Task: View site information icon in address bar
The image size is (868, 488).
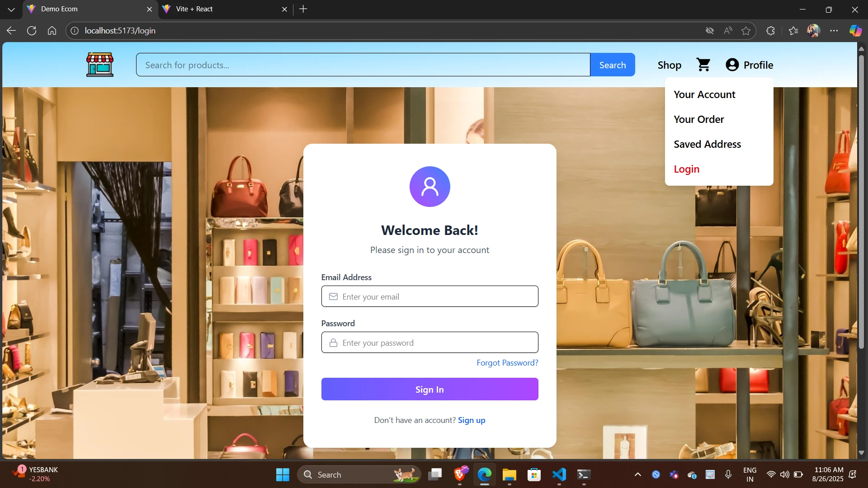Action: point(75,30)
